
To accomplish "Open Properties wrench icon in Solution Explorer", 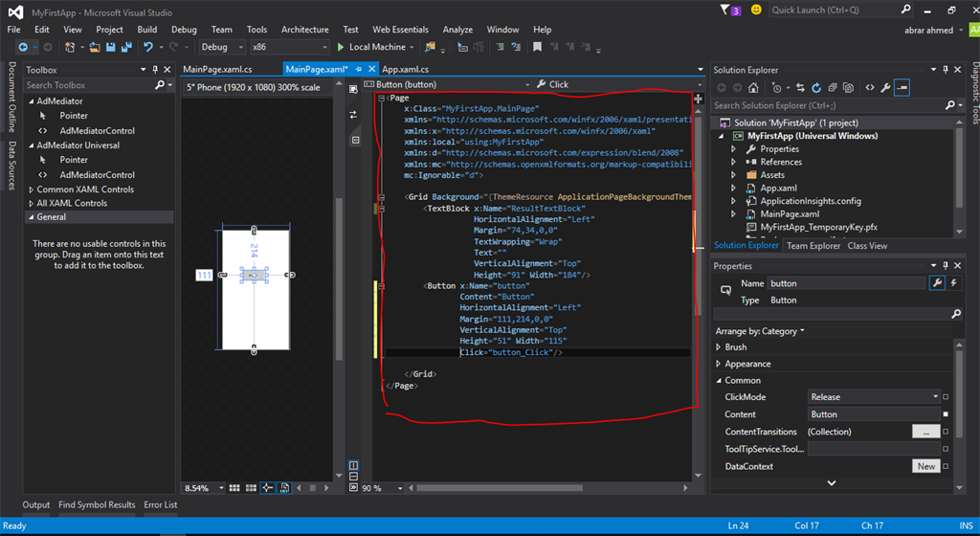I will 885,87.
